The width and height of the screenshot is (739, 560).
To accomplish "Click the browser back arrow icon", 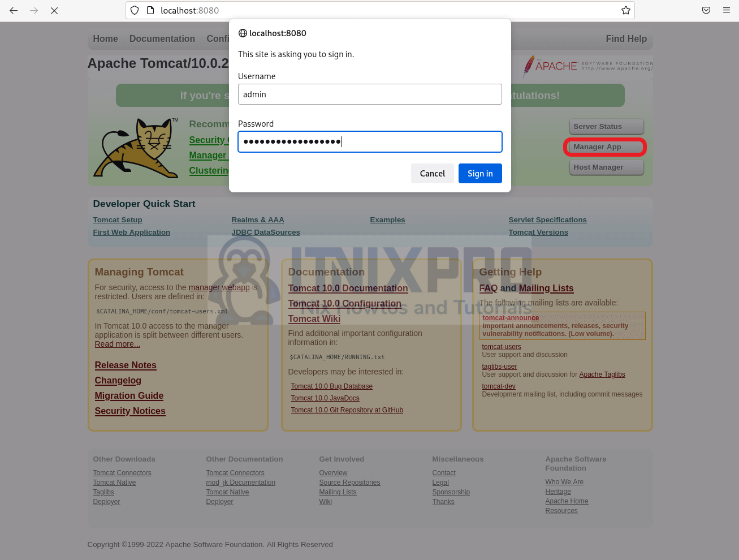I will 14,10.
